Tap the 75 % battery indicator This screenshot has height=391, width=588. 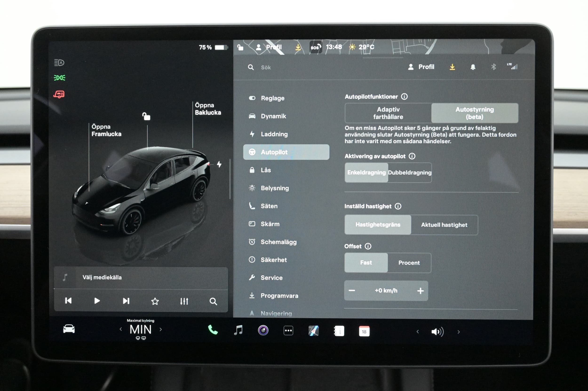pyautogui.click(x=213, y=47)
